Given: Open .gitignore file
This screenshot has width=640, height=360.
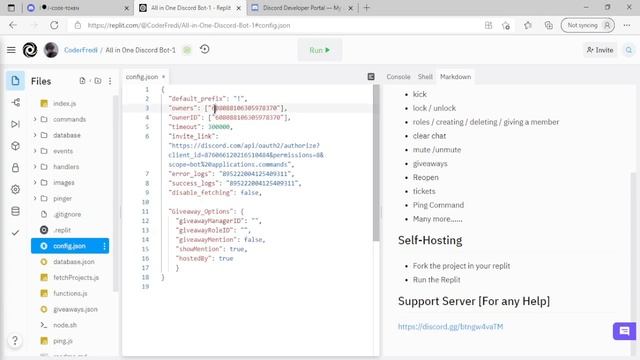Looking at the screenshot, I should point(67,214).
